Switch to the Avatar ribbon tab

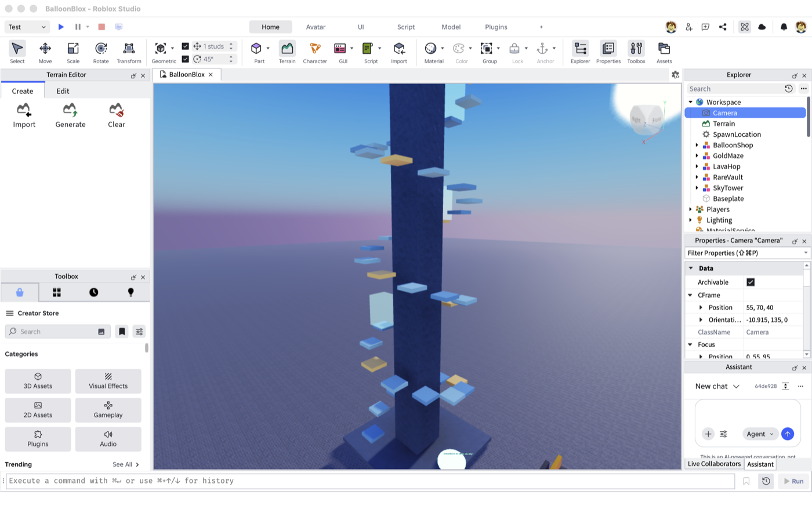click(316, 27)
